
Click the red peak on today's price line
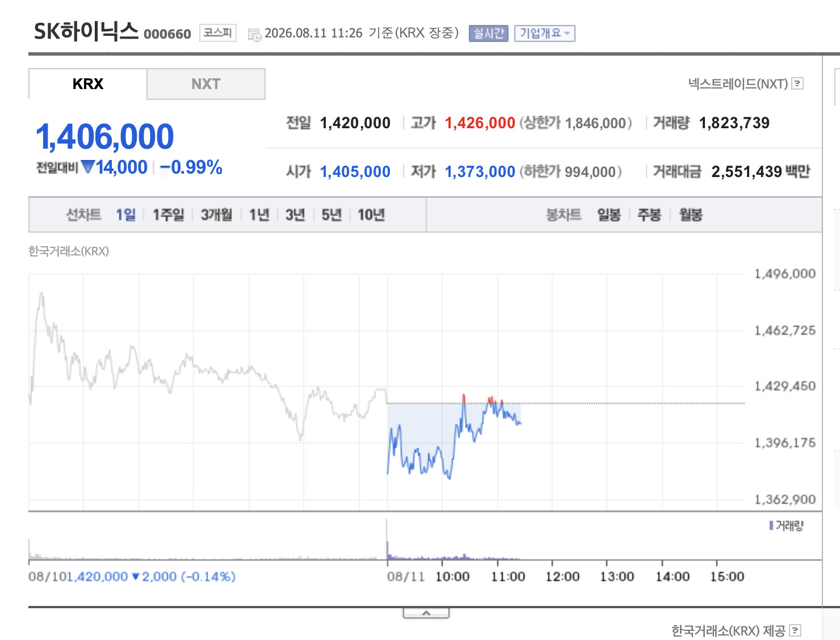[464, 398]
